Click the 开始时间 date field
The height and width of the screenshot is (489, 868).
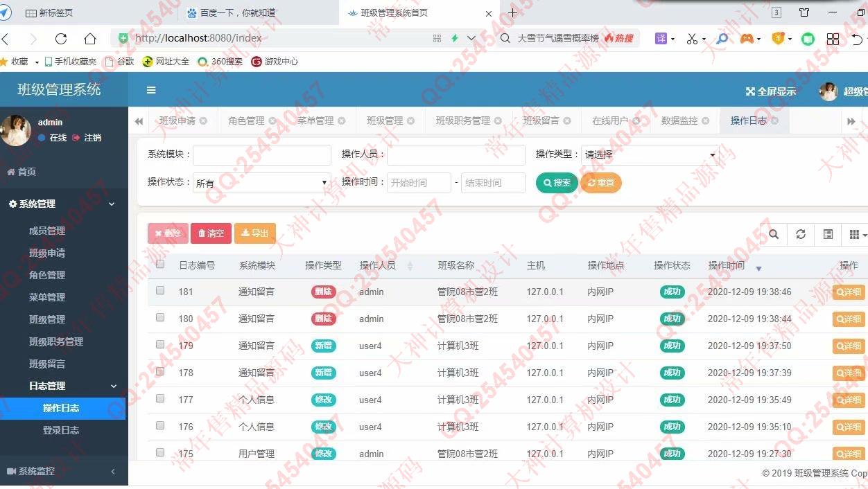click(419, 183)
